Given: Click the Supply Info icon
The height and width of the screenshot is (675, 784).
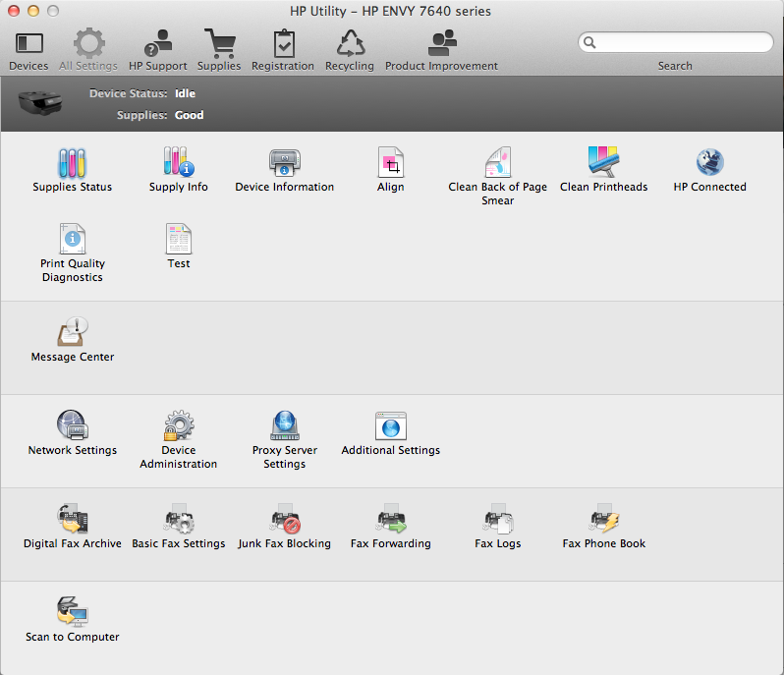Looking at the screenshot, I should pyautogui.click(x=179, y=163).
